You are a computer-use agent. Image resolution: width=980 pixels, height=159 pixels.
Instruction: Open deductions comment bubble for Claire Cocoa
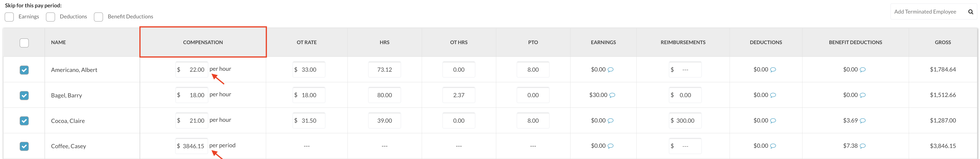(773, 121)
